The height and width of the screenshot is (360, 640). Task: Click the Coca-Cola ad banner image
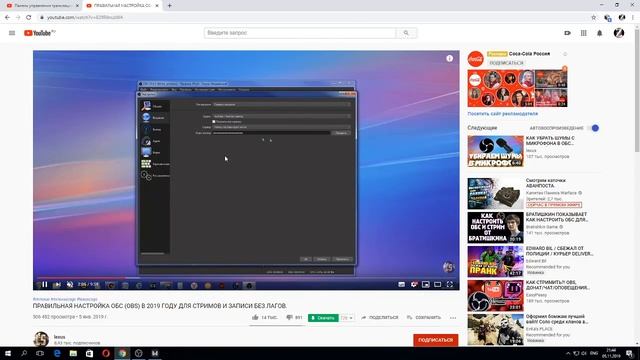518,88
